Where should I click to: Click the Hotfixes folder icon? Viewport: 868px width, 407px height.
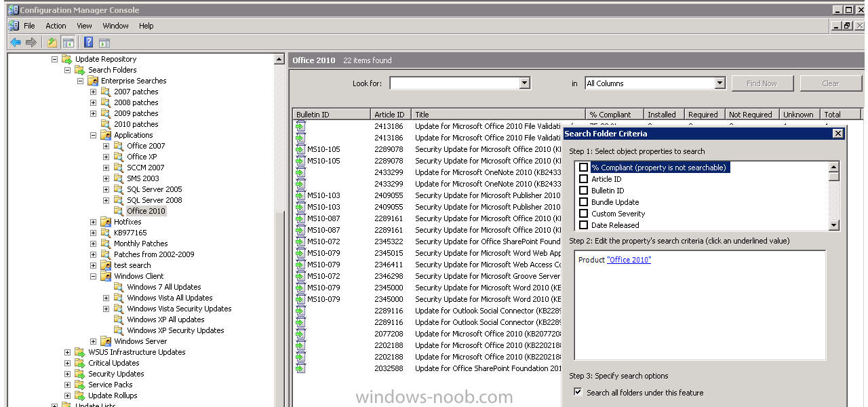[106, 222]
